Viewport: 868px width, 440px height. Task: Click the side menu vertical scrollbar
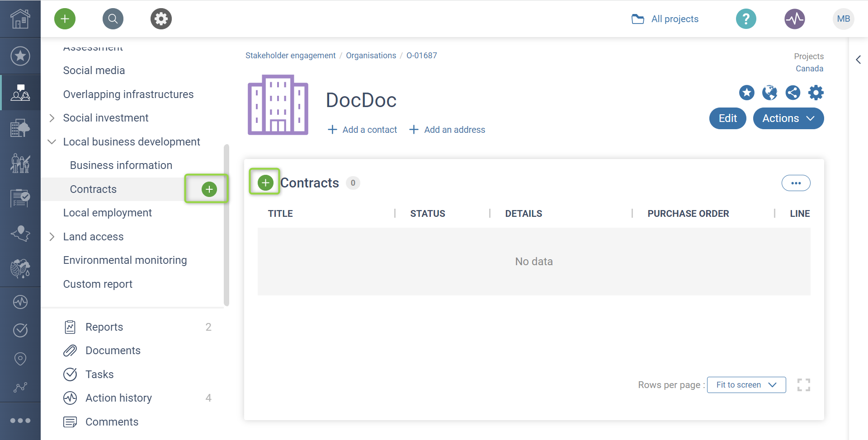[x=226, y=225]
